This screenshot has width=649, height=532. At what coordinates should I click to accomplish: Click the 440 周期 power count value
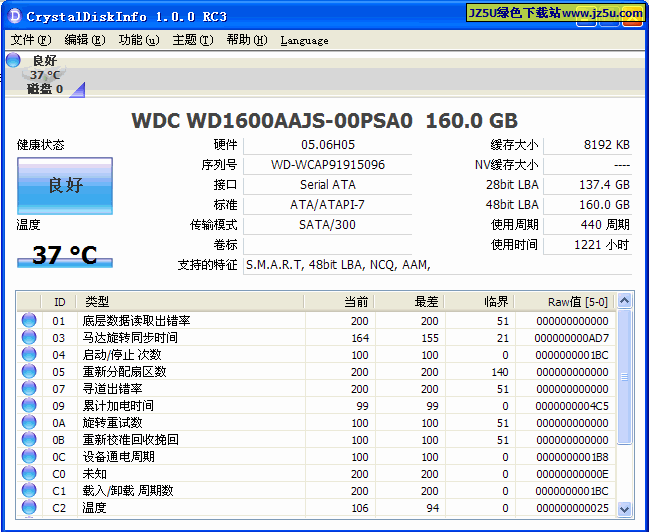click(588, 225)
